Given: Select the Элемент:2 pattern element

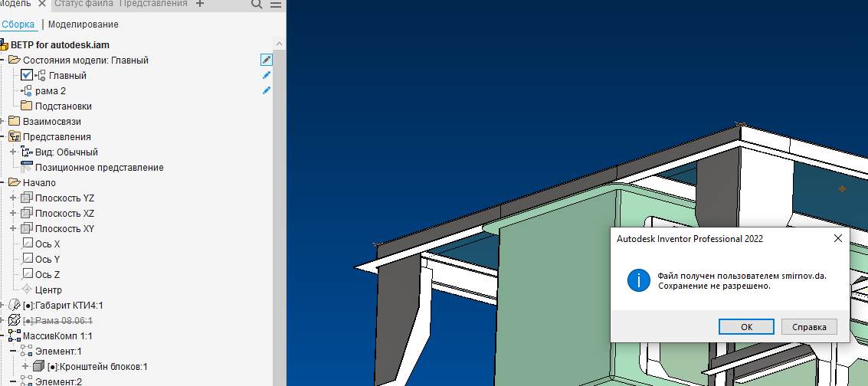Looking at the screenshot, I should point(58,381).
